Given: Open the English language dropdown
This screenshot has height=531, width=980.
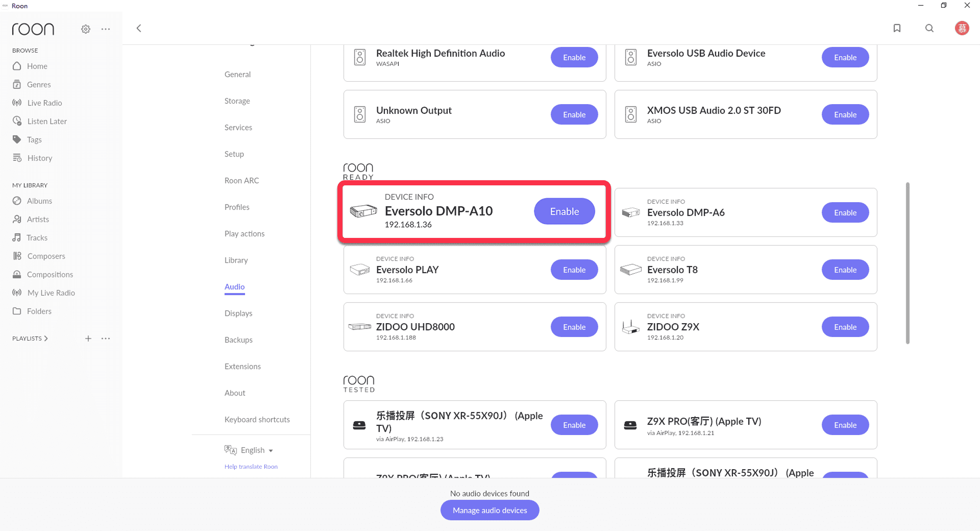Looking at the screenshot, I should pos(256,450).
